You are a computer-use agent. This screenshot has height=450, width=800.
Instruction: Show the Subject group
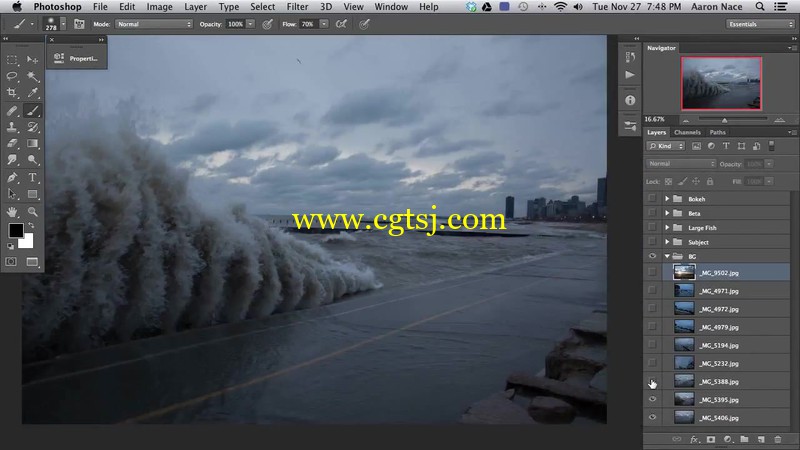652,242
